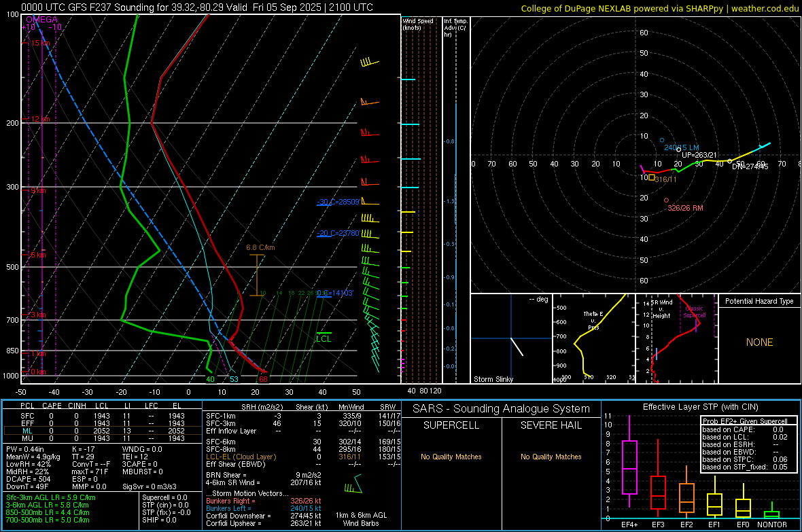The image size is (802, 532).
Task: Click the surface dewpoint value 40
Action: pyautogui.click(x=210, y=379)
